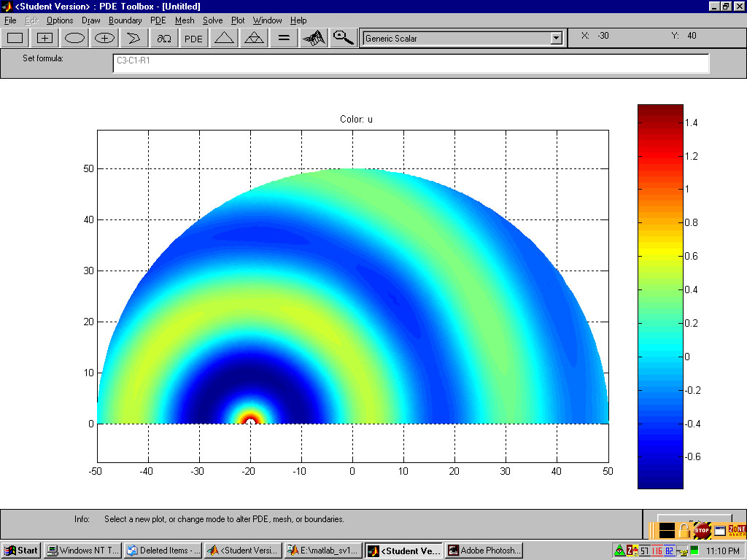Click ZoneAlarm traffic bars indicator

click(667, 530)
